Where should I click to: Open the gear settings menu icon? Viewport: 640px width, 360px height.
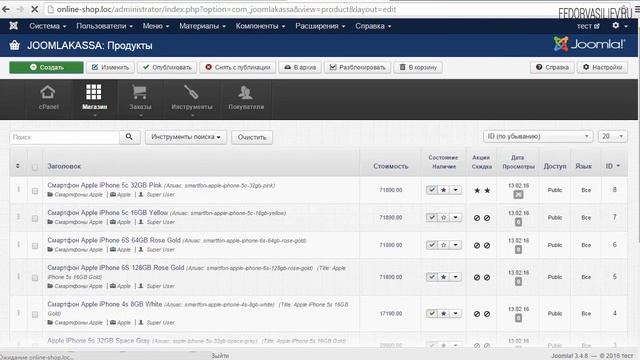coord(616,26)
